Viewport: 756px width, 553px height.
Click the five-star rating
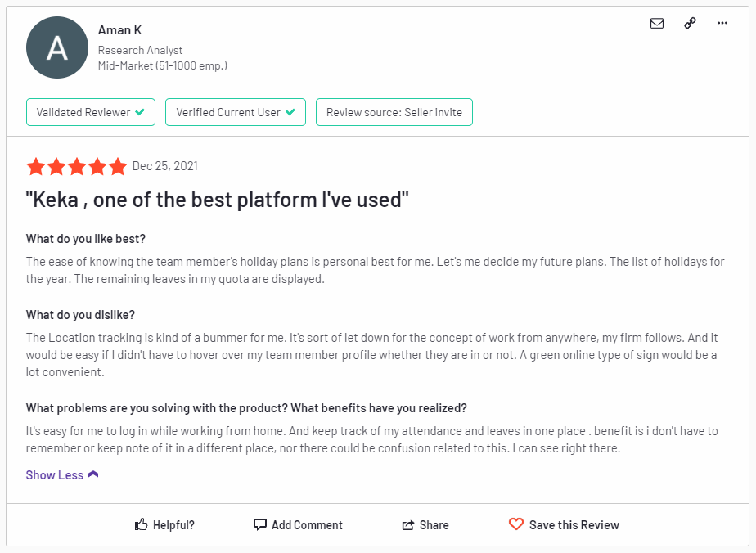[77, 166]
